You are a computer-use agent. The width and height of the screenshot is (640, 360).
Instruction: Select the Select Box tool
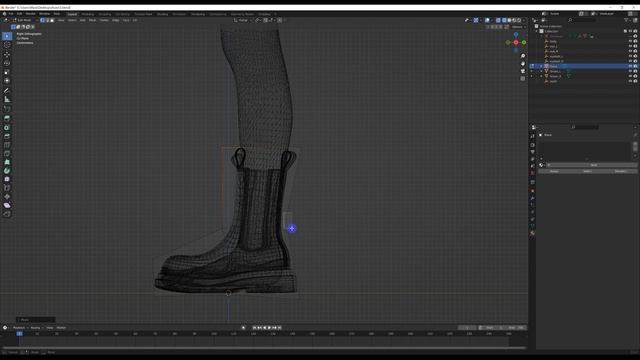[7, 36]
